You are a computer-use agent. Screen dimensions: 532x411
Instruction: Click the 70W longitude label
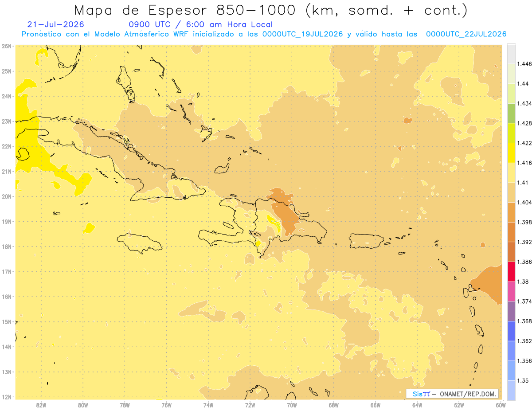[x=292, y=405]
